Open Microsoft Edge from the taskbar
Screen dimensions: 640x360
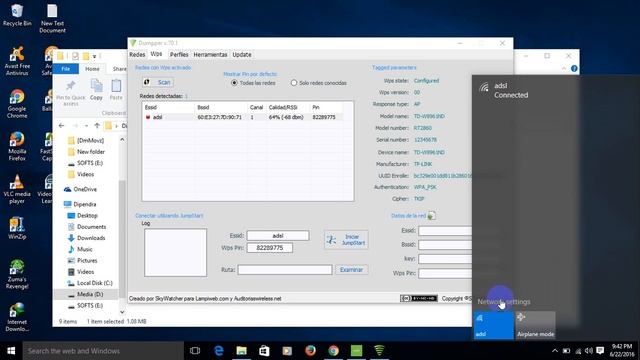(219, 351)
